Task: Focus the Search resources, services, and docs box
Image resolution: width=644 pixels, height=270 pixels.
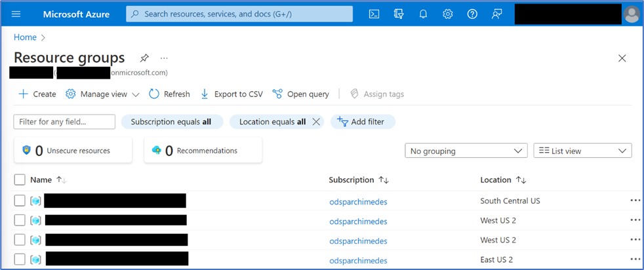Action: [239, 14]
